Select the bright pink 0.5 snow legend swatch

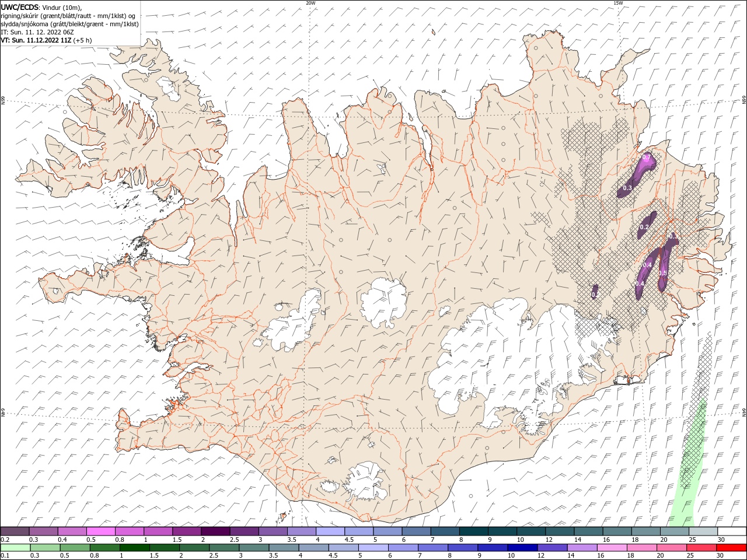pos(101,531)
